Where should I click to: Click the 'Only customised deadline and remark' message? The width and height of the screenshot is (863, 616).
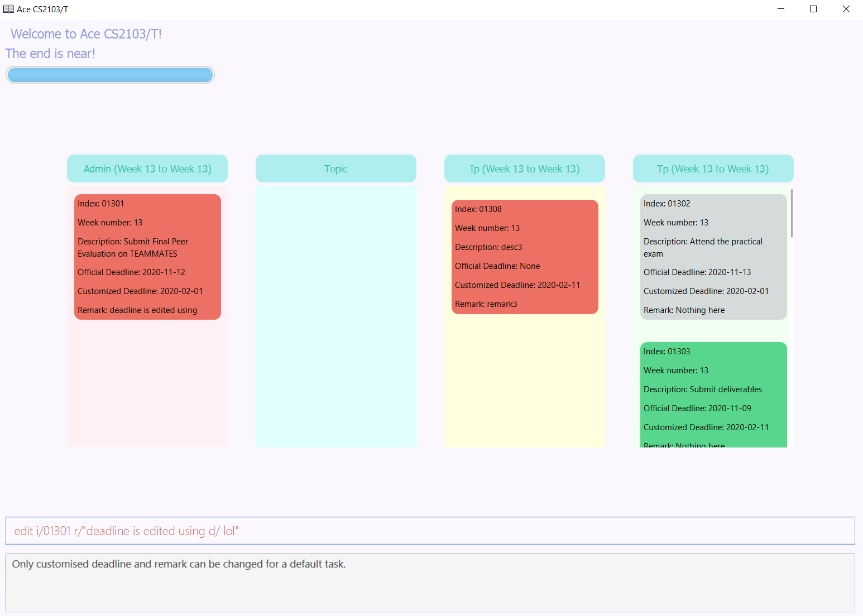(x=179, y=564)
